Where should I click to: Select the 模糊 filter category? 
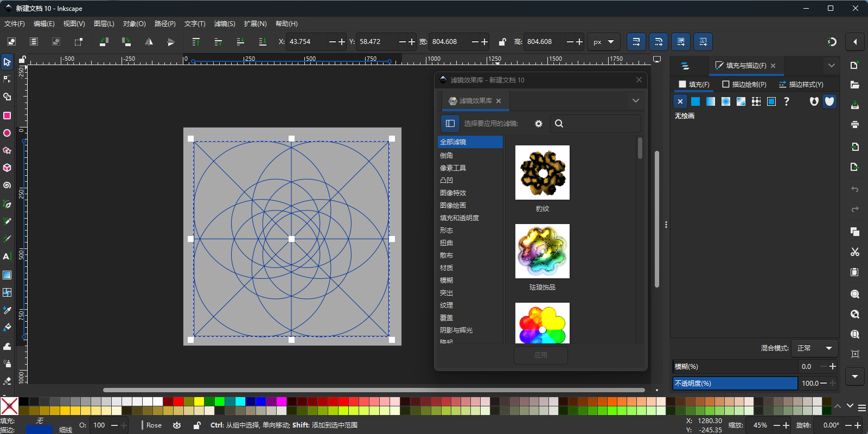click(446, 280)
